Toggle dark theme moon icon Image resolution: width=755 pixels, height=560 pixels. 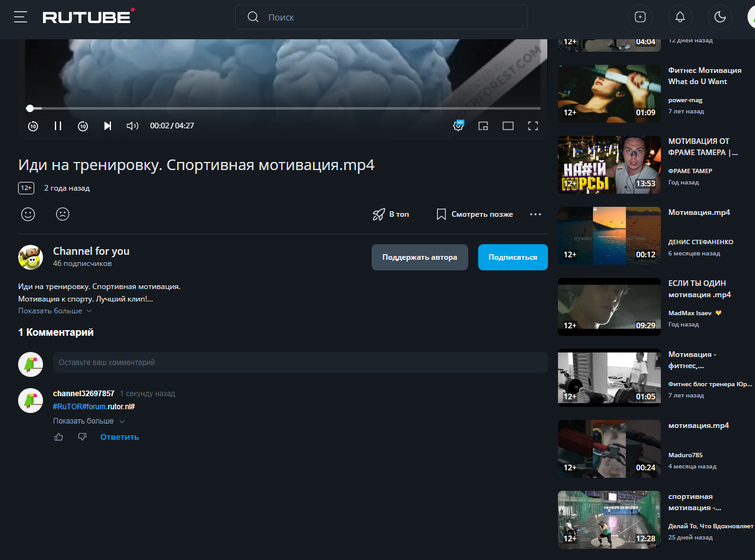pyautogui.click(x=720, y=17)
